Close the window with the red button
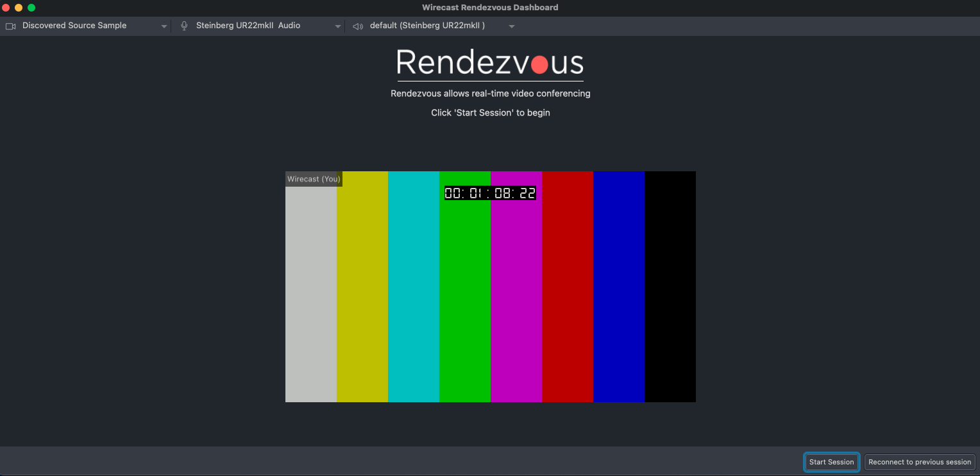980x476 pixels. pyautogui.click(x=6, y=8)
